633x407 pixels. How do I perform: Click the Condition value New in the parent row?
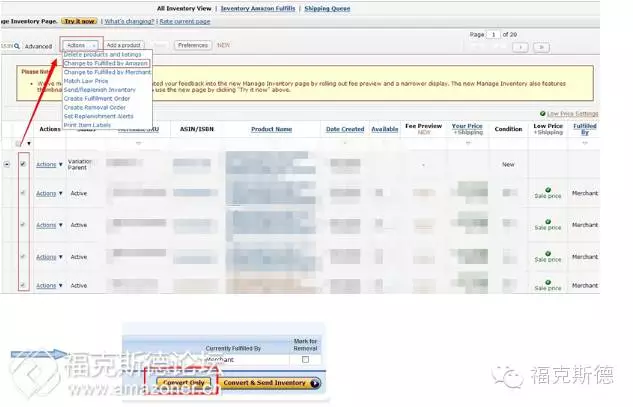coord(508,164)
